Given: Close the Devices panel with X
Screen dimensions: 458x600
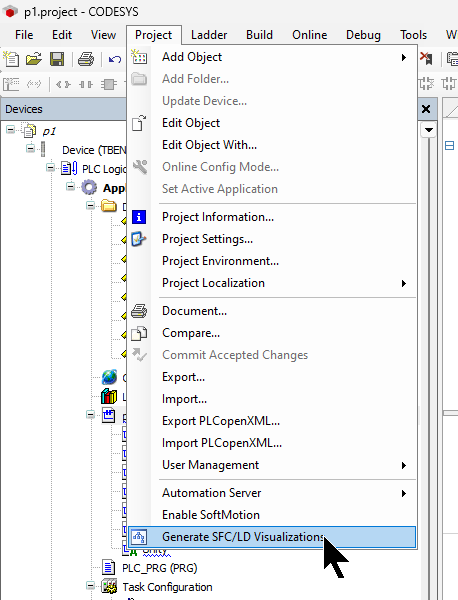Looking at the screenshot, I should pos(426,109).
